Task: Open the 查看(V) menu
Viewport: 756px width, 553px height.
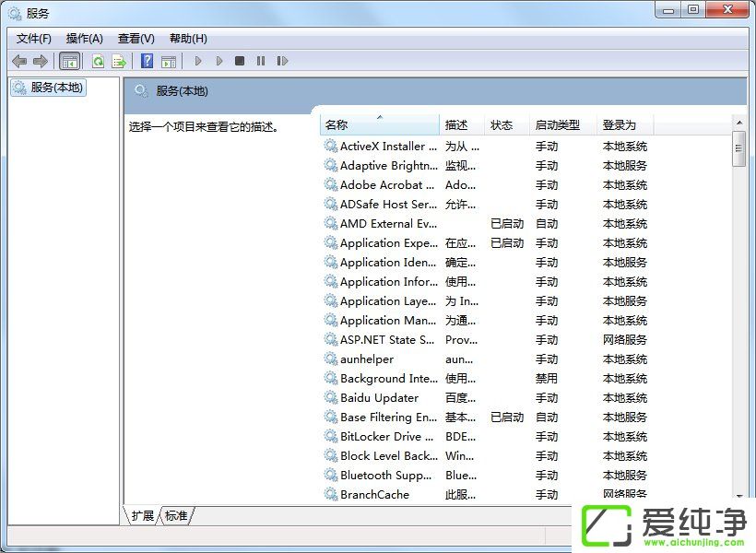Action: 136,39
